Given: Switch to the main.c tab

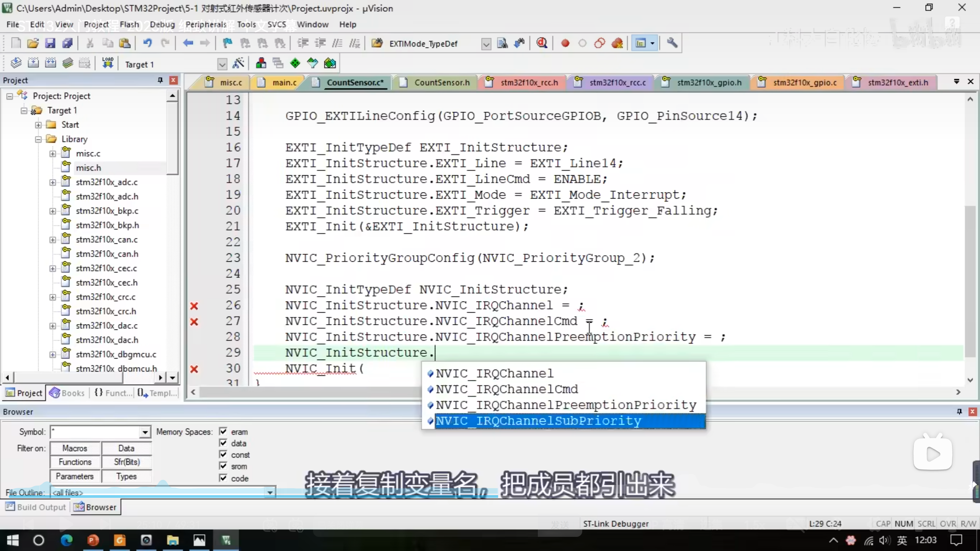Looking at the screenshot, I should (x=284, y=83).
